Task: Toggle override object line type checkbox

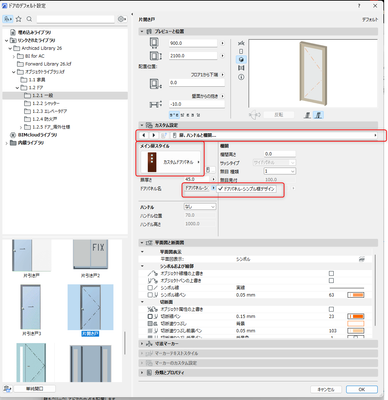Action: (331, 273)
